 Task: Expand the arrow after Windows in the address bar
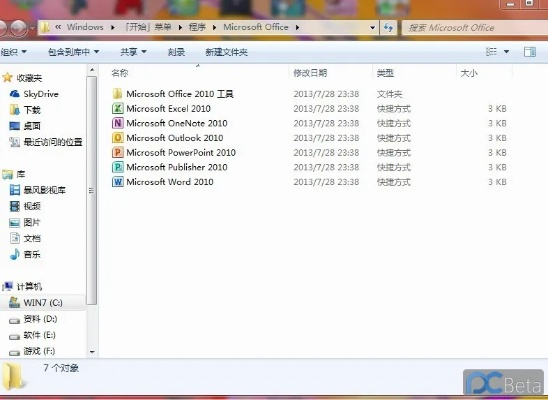[x=113, y=27]
